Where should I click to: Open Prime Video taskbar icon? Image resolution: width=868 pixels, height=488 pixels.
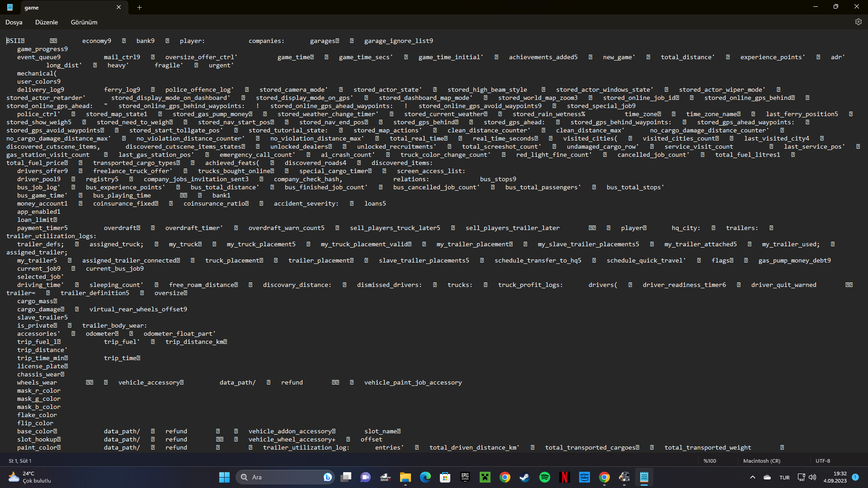pos(584,477)
